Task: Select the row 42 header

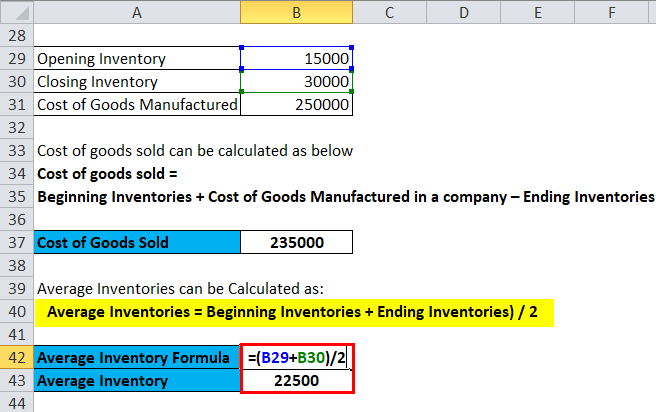Action: click(x=15, y=357)
